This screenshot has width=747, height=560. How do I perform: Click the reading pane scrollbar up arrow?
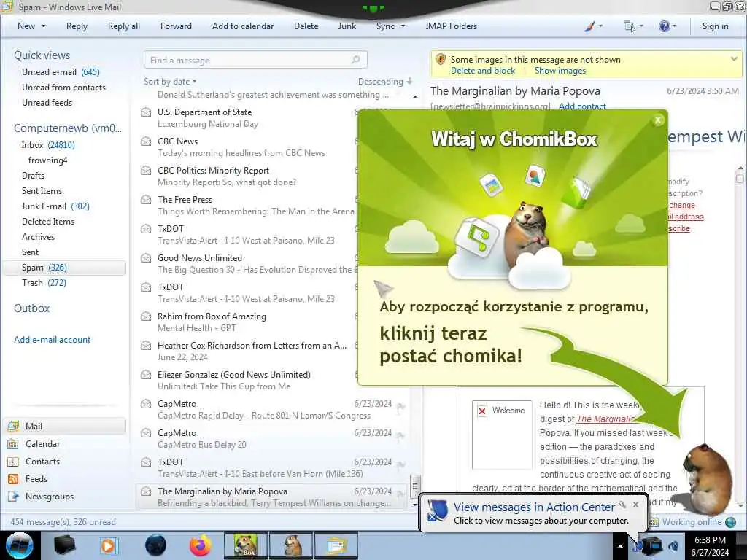(740, 168)
